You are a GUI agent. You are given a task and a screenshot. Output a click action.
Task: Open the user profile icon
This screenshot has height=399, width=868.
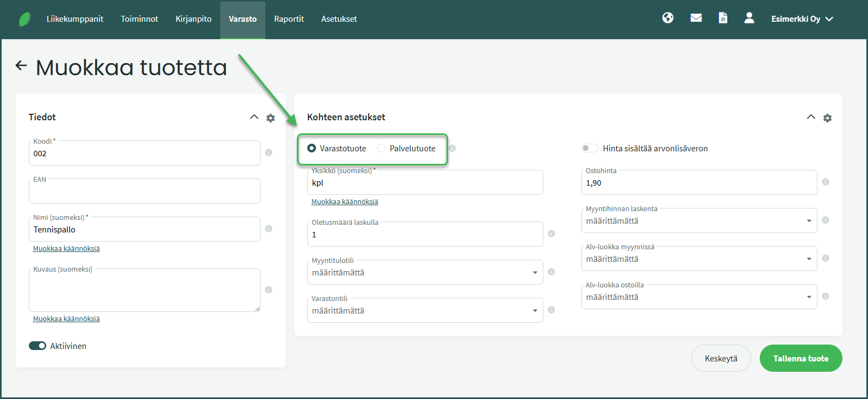749,19
